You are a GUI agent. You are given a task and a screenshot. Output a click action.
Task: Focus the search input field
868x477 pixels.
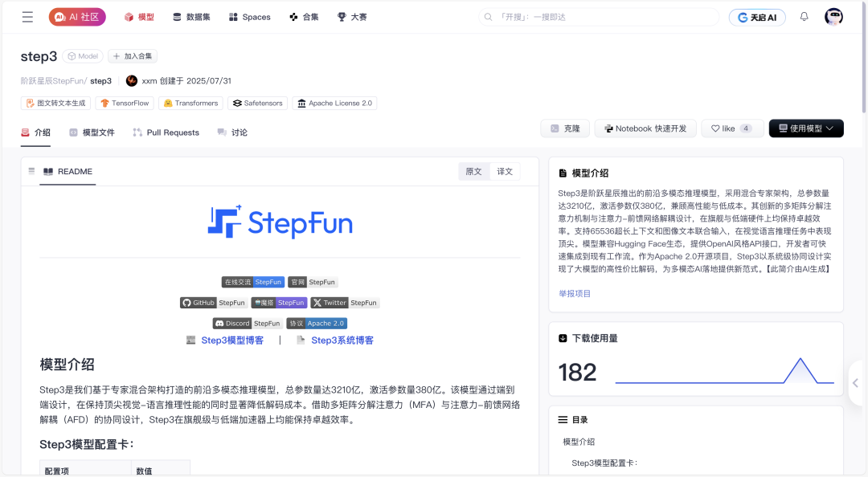click(599, 17)
